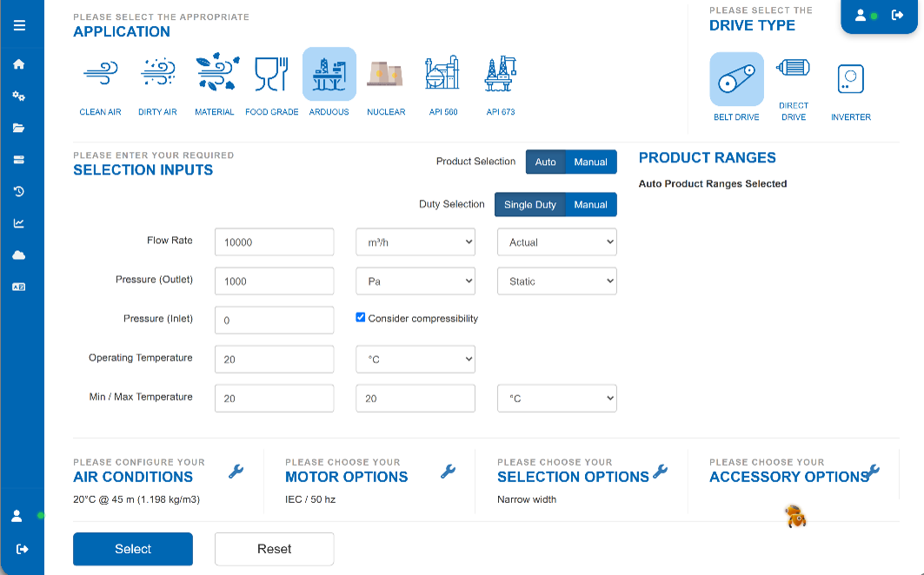Open Flow Rate Actual dropdown
The image size is (924, 575).
(557, 242)
